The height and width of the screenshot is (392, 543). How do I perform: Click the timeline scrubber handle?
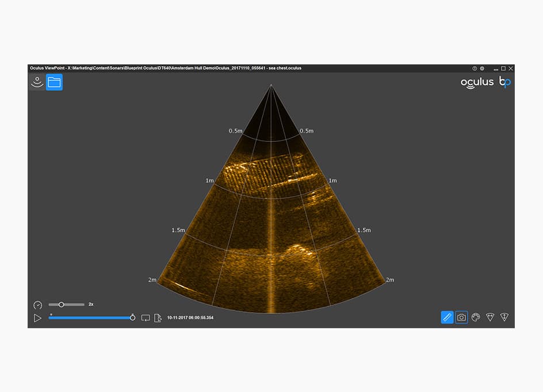(x=132, y=316)
